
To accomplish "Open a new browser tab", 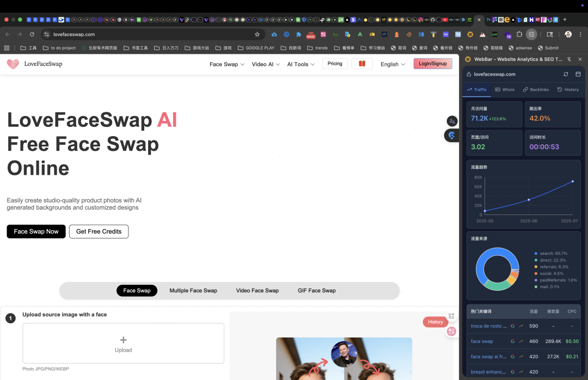I will click(x=565, y=20).
